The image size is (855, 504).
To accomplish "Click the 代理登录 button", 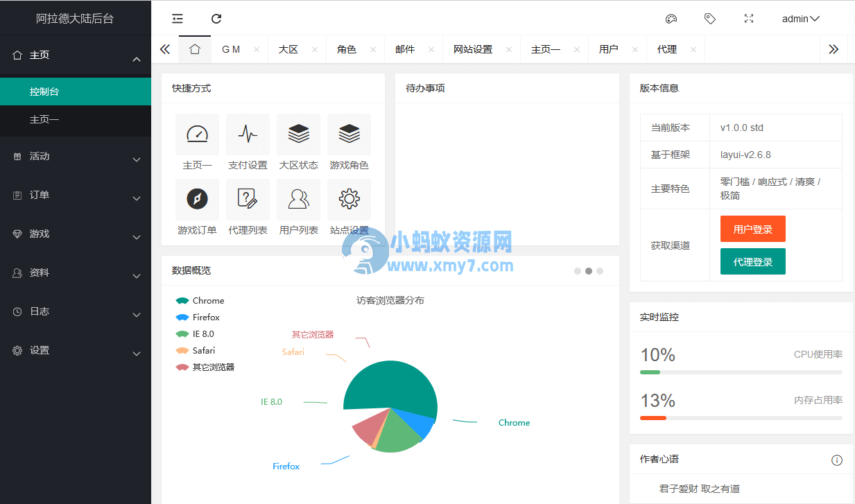I will point(753,262).
